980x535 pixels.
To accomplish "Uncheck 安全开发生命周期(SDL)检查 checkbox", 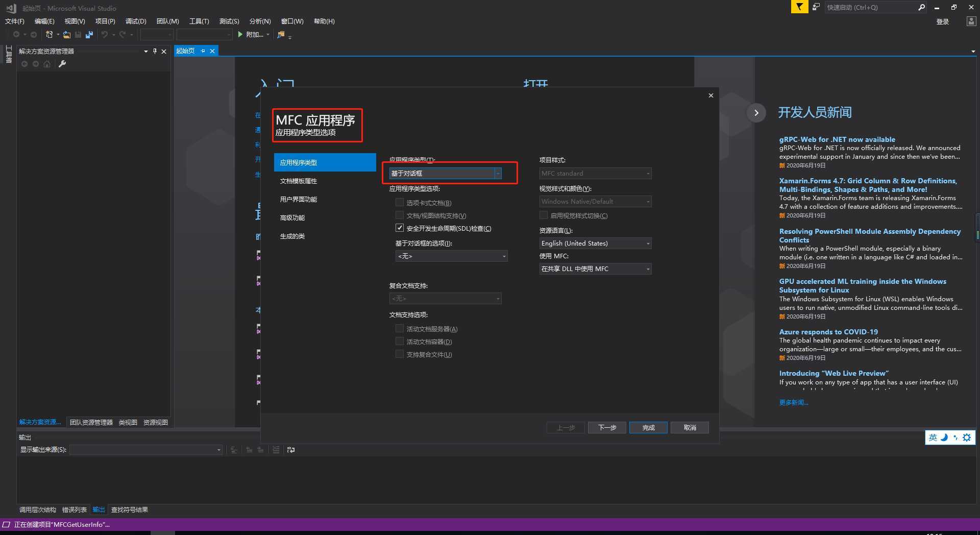I will point(400,228).
